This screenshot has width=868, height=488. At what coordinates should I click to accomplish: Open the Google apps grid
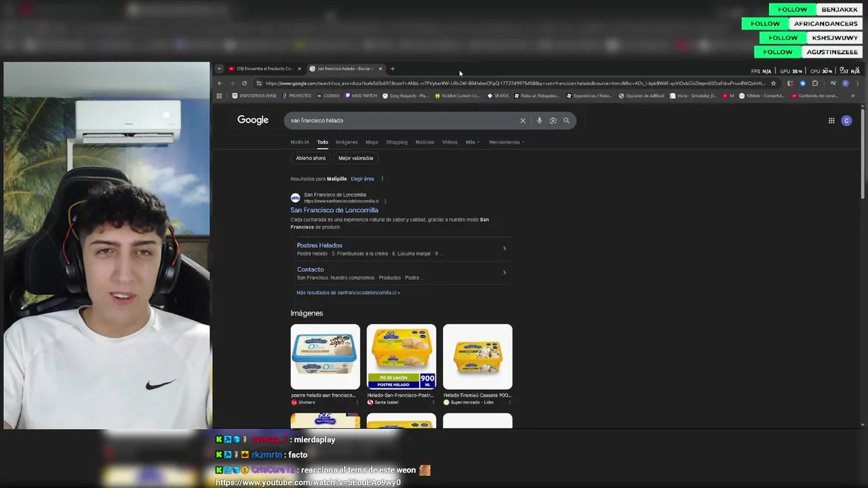(831, 121)
